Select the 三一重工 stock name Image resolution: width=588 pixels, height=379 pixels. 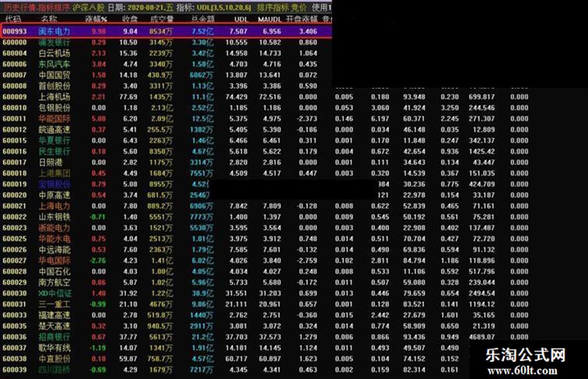[54, 304]
